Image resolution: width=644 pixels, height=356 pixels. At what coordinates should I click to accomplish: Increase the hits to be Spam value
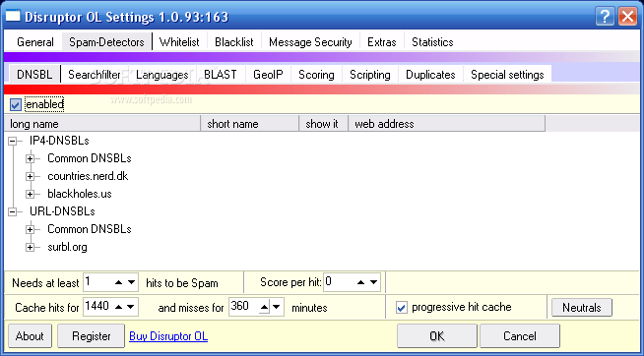pos(119,282)
